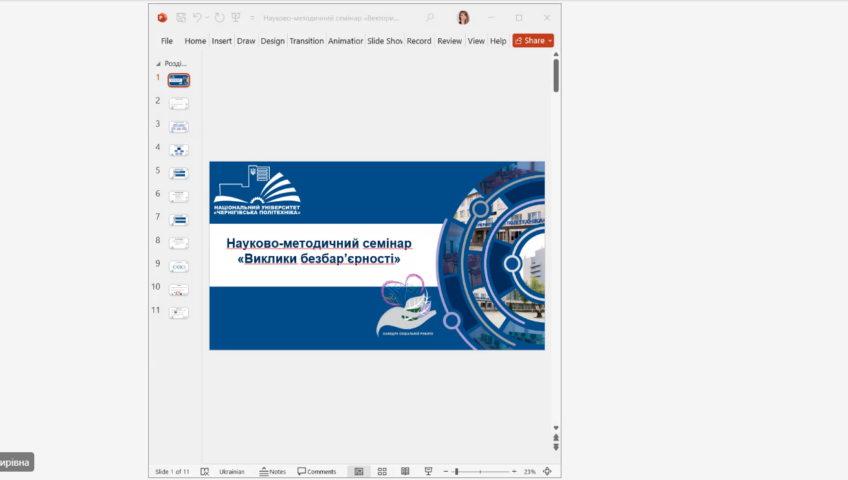This screenshot has height=480, width=848.
Task: Click the slide title text 'Науково-методичний семінар'
Action: pyautogui.click(x=319, y=243)
